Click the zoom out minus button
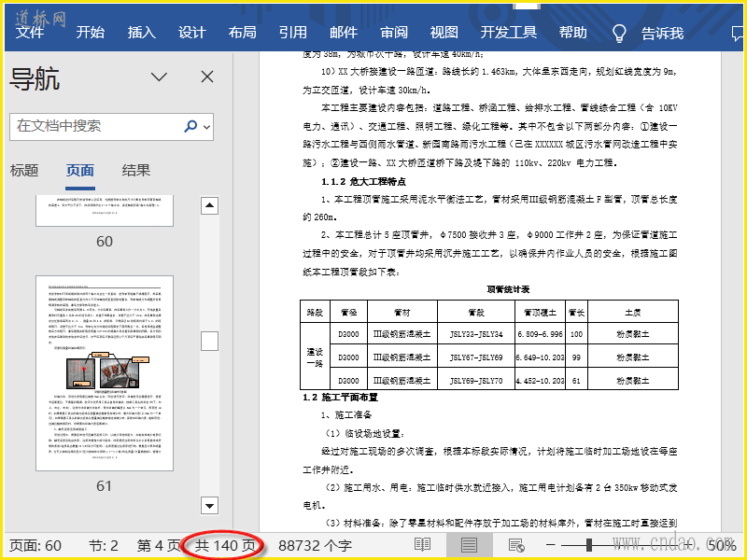This screenshot has width=747, height=560. click(550, 545)
